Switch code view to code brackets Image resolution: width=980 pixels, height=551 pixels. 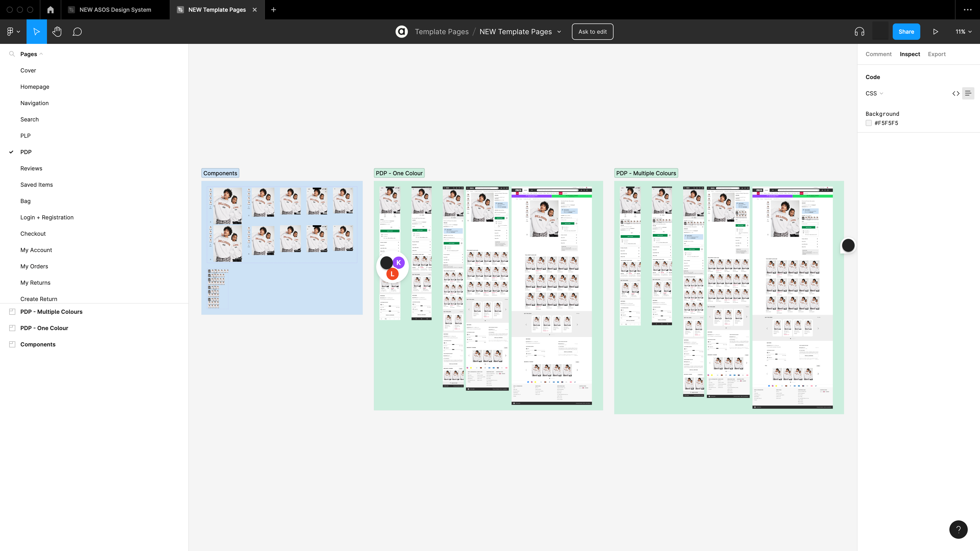pyautogui.click(x=956, y=93)
